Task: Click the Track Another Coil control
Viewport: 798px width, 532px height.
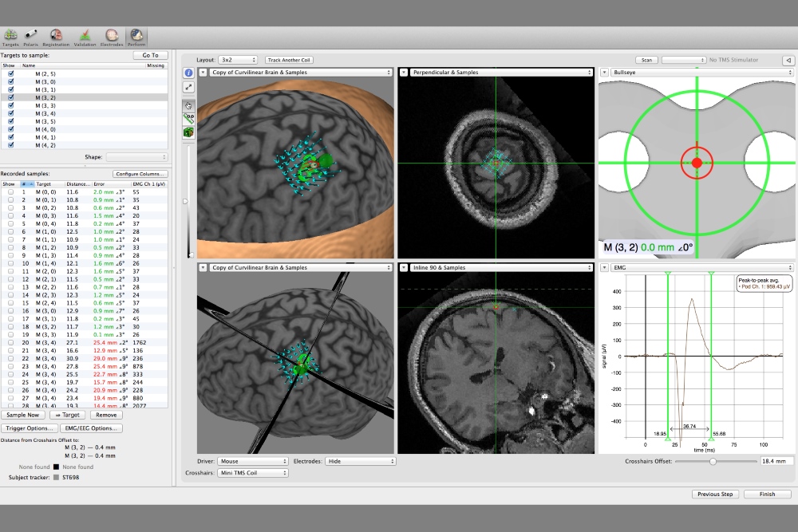Action: pyautogui.click(x=288, y=59)
